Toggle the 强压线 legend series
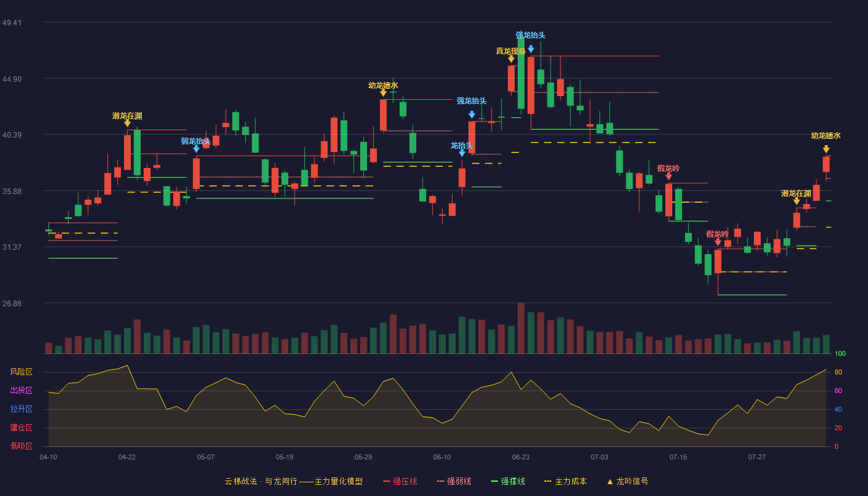 click(400, 481)
